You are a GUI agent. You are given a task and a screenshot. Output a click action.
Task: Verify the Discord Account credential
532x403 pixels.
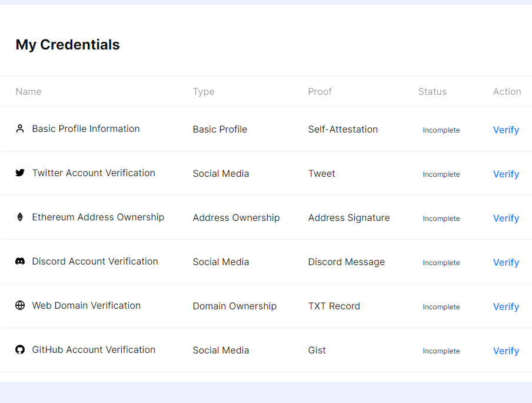pyautogui.click(x=506, y=262)
